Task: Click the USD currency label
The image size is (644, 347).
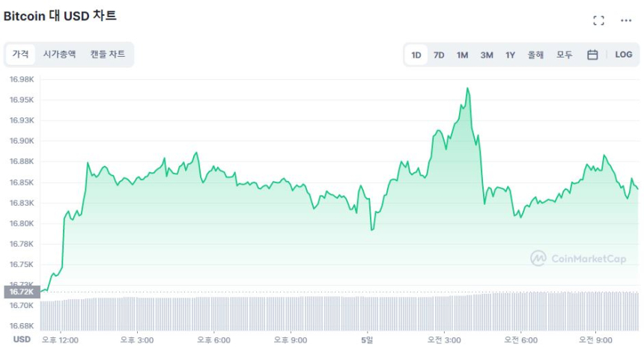Action: pyautogui.click(x=22, y=340)
